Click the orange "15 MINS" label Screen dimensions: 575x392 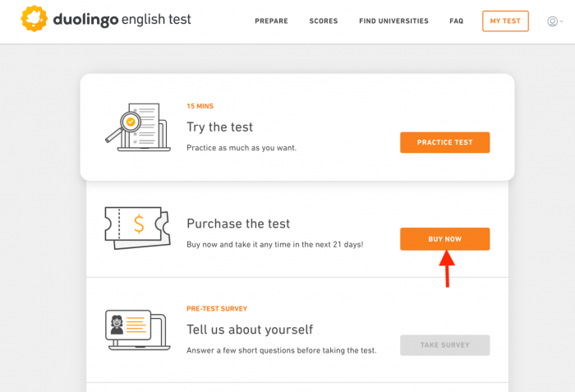click(200, 107)
